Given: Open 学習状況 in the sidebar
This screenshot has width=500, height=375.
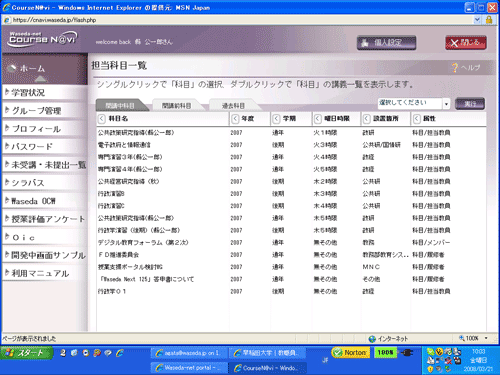Looking at the screenshot, I should pos(45,93).
